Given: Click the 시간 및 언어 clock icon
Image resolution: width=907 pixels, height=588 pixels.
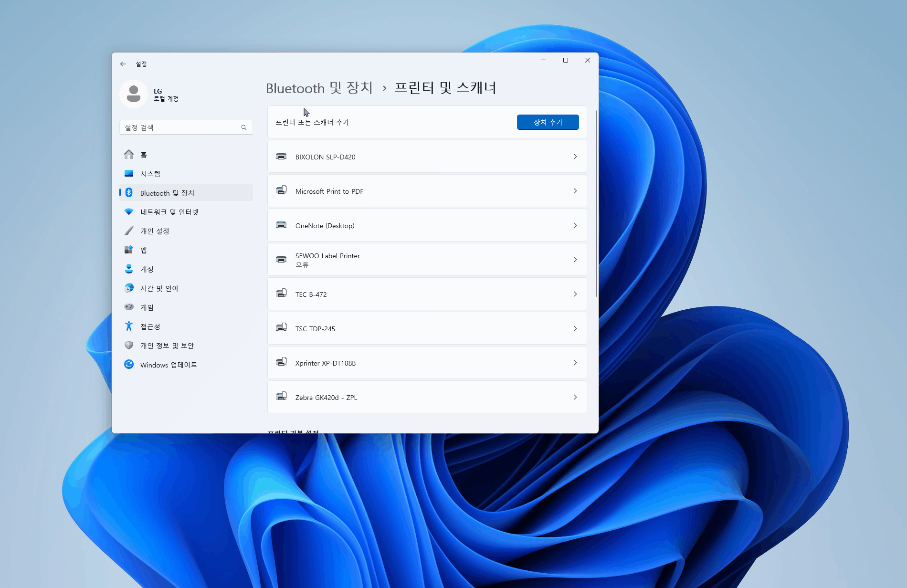Looking at the screenshot, I should click(129, 288).
